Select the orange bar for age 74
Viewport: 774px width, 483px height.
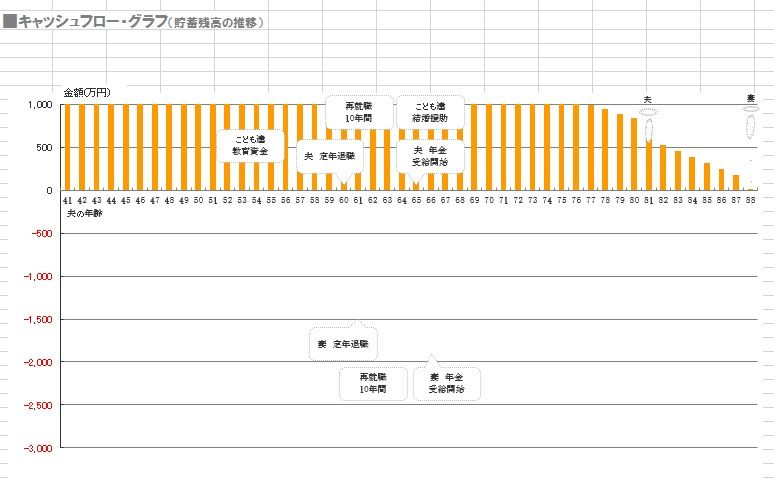click(x=547, y=147)
